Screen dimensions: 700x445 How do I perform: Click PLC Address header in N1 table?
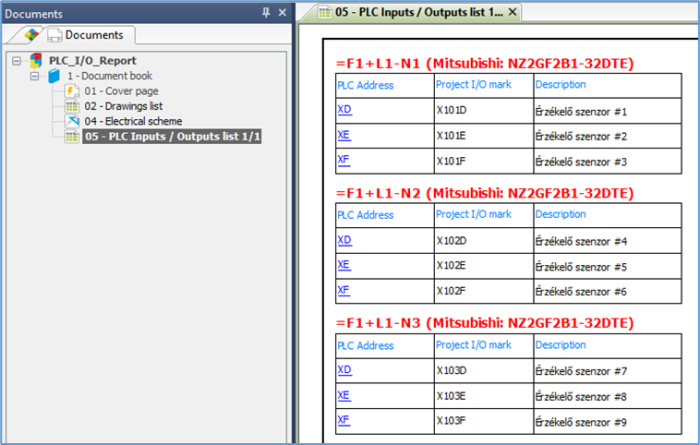coord(365,85)
